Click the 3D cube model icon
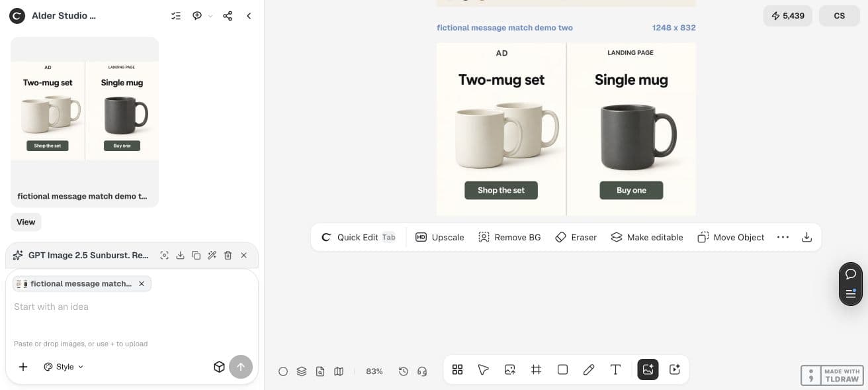This screenshot has width=868, height=390. pos(219,367)
